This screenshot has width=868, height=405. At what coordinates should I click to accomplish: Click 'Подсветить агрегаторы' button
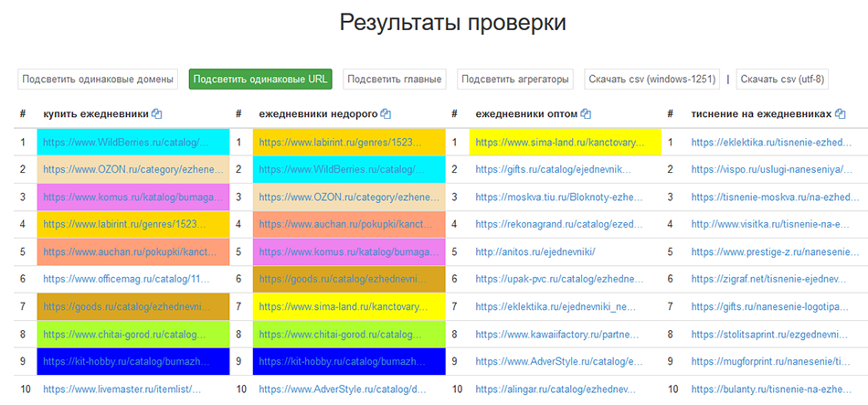[x=515, y=80]
